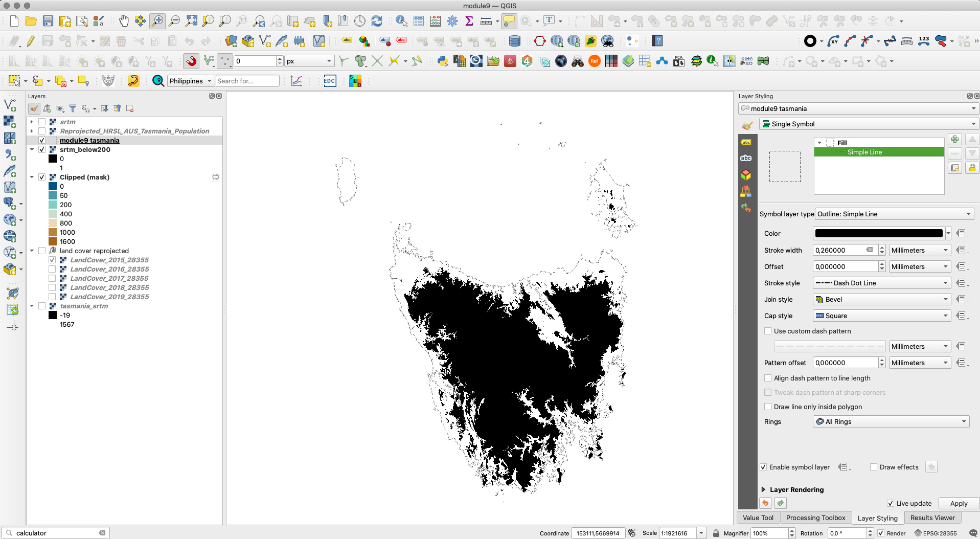Select the Simple Line symbol layer

tap(879, 152)
